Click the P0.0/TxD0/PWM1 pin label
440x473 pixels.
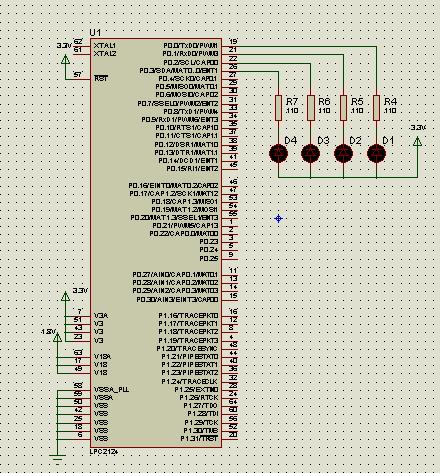191,45
